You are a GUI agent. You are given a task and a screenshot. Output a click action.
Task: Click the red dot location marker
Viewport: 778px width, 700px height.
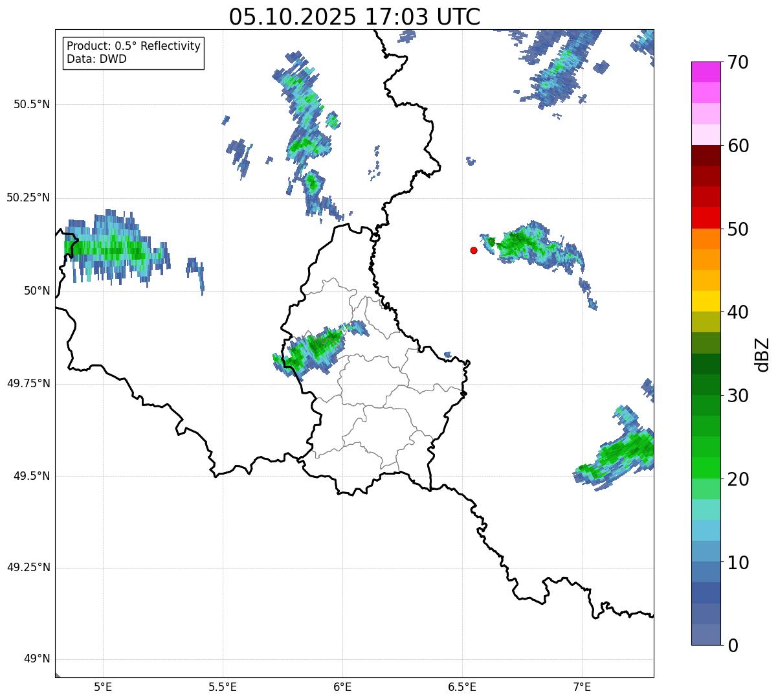pyautogui.click(x=474, y=250)
